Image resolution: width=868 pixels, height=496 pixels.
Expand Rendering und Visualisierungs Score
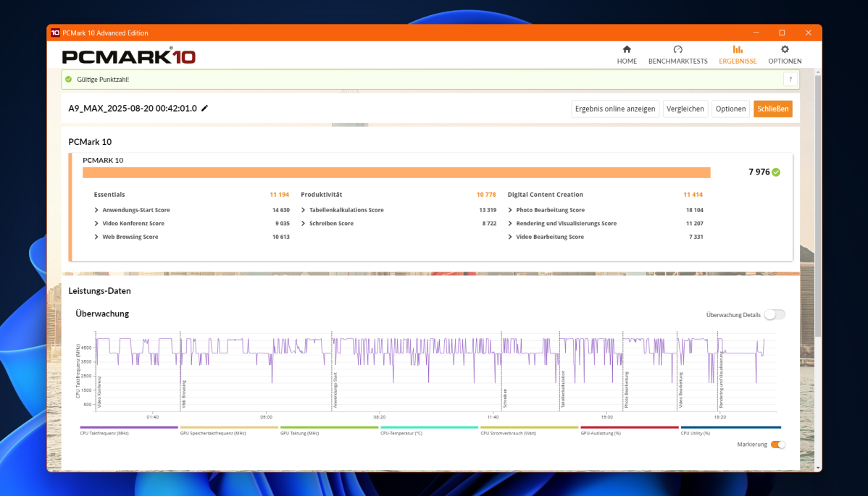510,224
